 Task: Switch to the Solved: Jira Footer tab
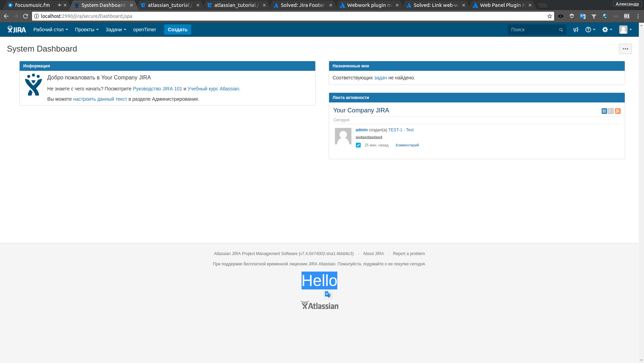[x=303, y=5]
